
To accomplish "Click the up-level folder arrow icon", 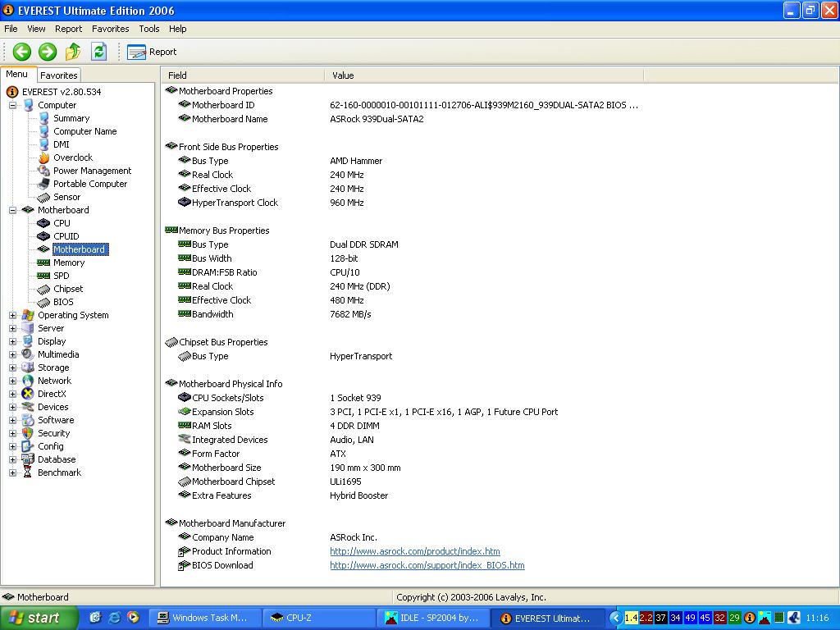I will [x=73, y=52].
